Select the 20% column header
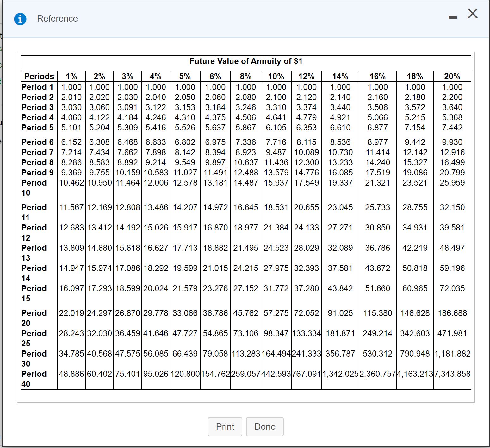 tap(452, 76)
